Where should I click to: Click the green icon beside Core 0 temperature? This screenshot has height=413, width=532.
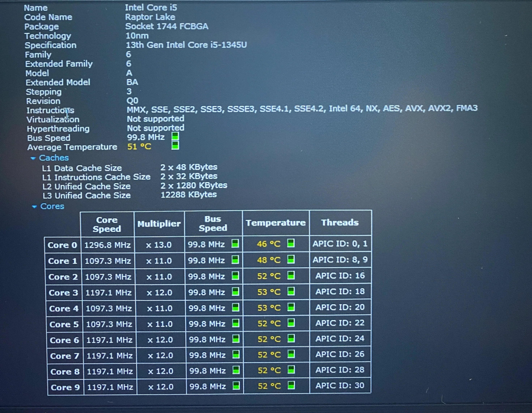291,243
